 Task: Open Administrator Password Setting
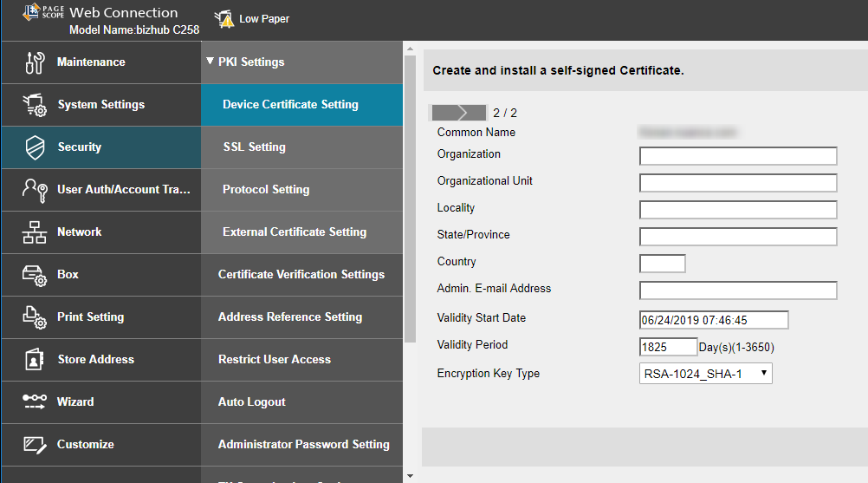pos(301,444)
